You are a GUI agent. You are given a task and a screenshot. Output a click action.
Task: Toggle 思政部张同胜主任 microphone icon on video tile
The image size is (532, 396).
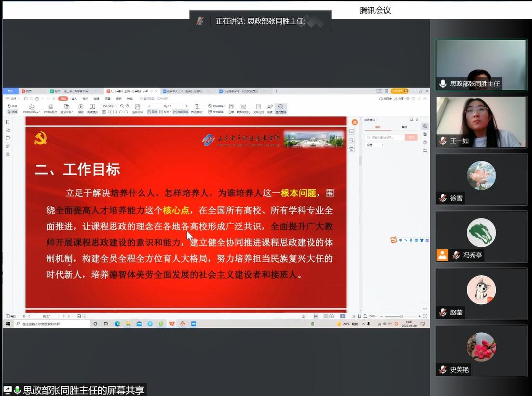(x=443, y=84)
